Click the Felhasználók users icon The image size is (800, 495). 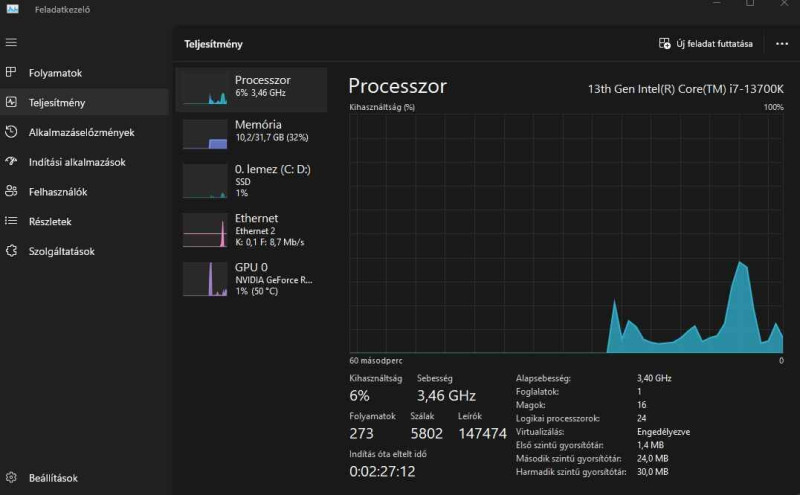click(x=11, y=191)
